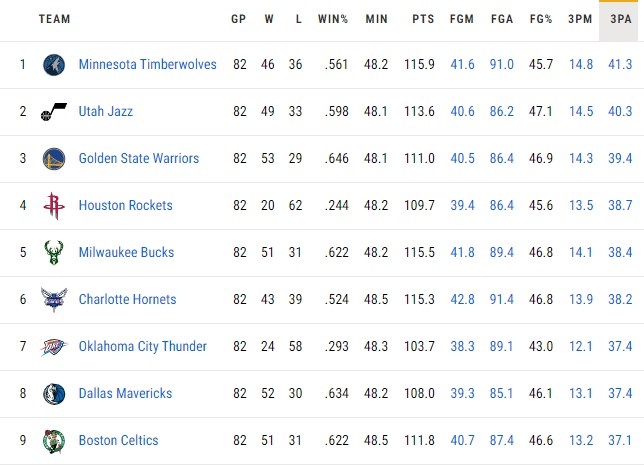Click Warriors 3PM value 14.3

[580, 159]
